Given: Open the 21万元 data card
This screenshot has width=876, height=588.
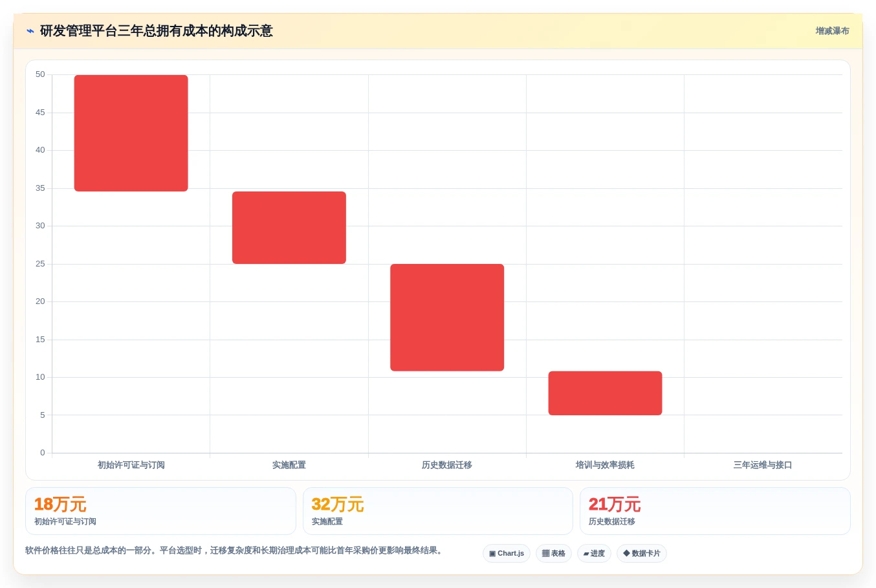Looking at the screenshot, I should (x=715, y=511).
